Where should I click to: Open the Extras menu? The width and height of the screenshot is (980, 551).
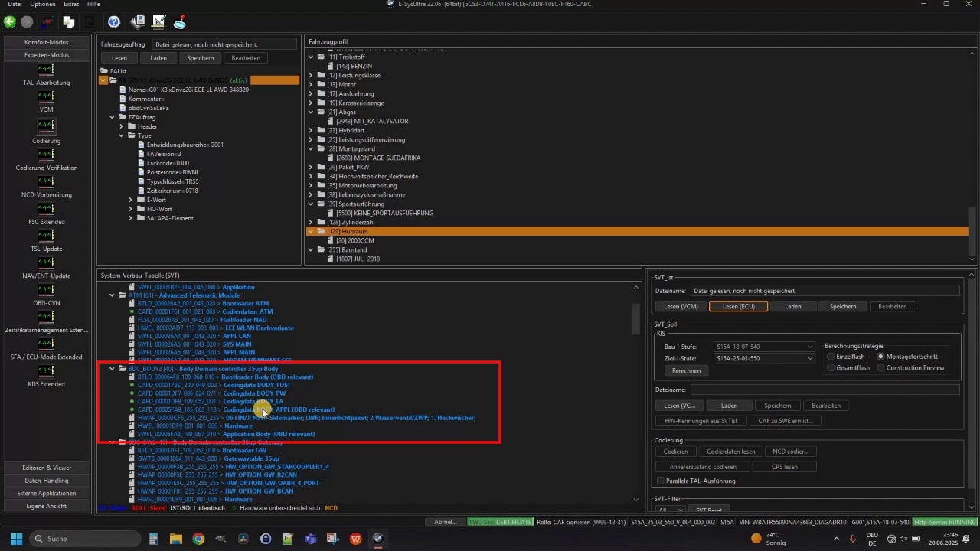[x=71, y=5]
